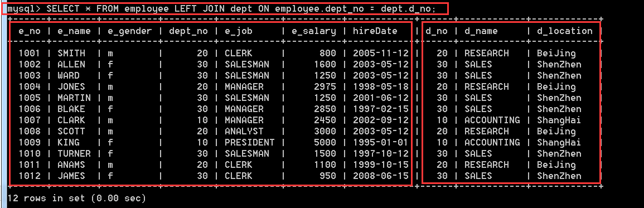Click the '12 rows in set' status line
This screenshot has height=208, width=644.
click(x=77, y=198)
